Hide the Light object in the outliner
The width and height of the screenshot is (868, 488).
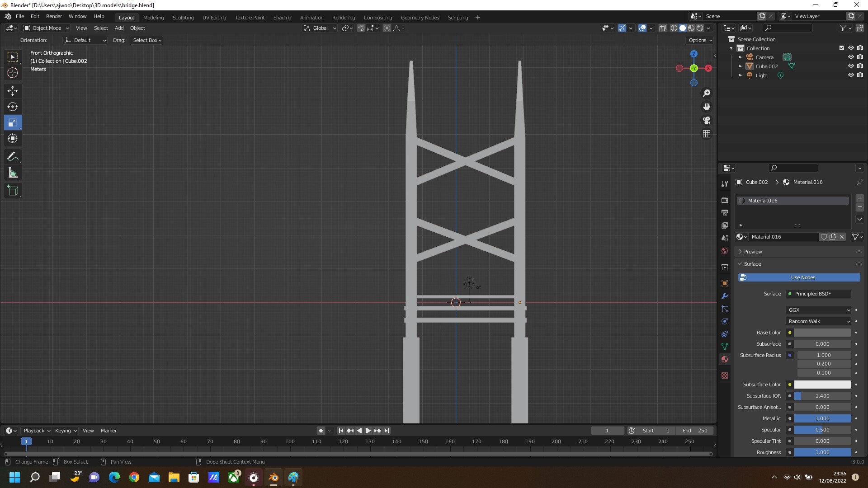[x=851, y=75]
